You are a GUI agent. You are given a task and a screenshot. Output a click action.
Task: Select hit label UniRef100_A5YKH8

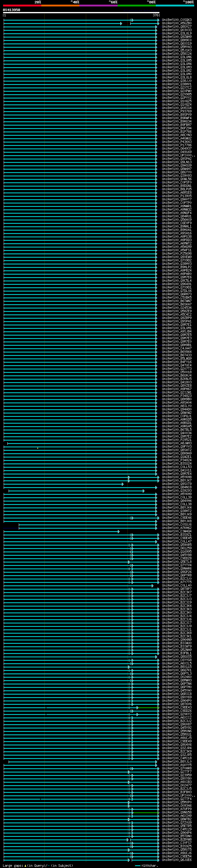click(x=177, y=477)
